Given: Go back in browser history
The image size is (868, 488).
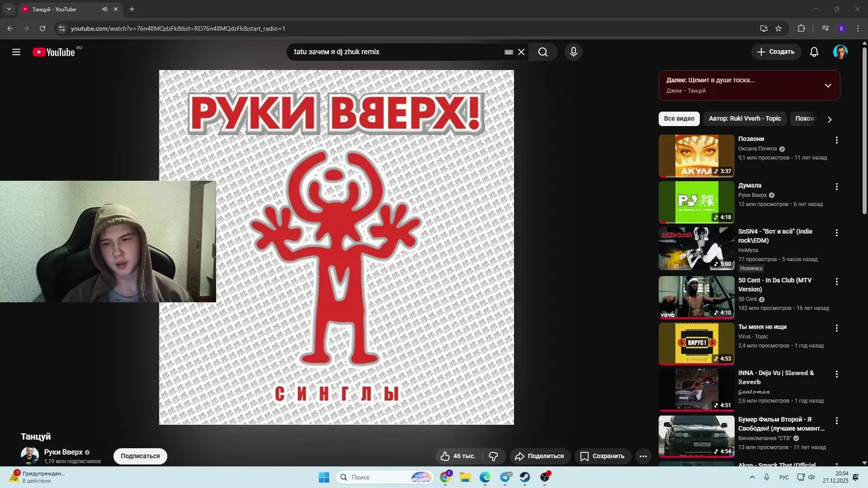Looking at the screenshot, I should tap(9, 28).
